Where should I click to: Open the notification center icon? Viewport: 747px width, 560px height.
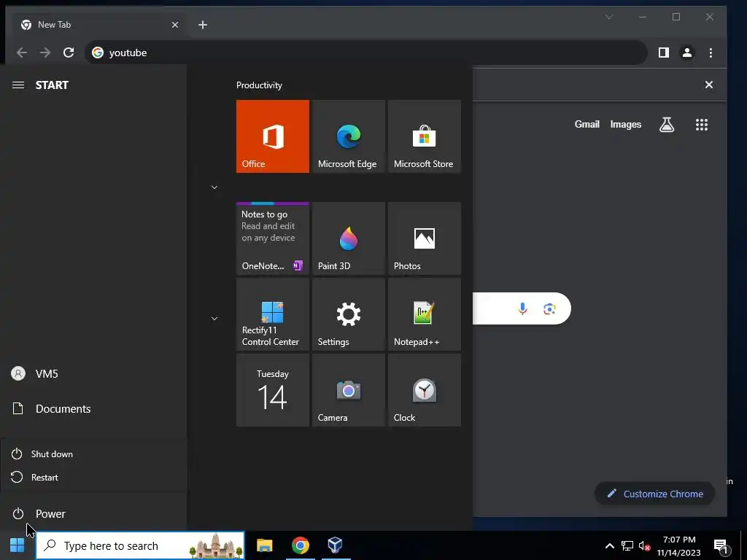coord(722,546)
